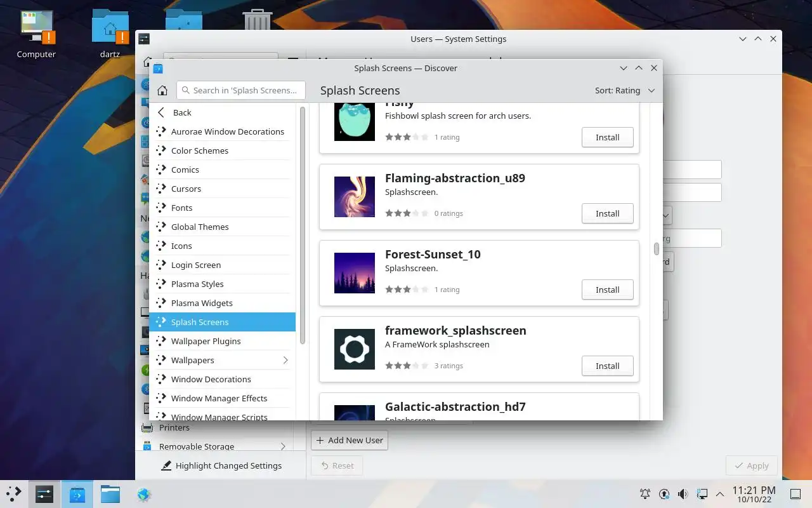Open the Flaming-abstraction_u89 thumbnail
The height and width of the screenshot is (508, 812).
click(355, 197)
